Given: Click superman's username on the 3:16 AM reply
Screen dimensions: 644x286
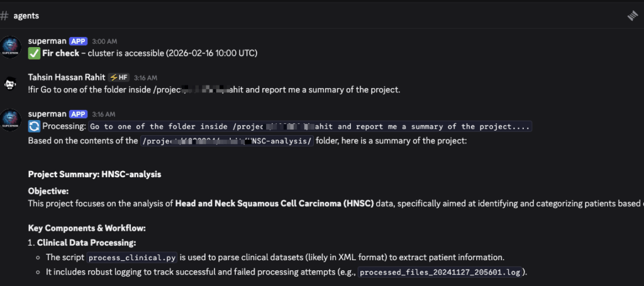Looking at the screenshot, I should pos(47,114).
